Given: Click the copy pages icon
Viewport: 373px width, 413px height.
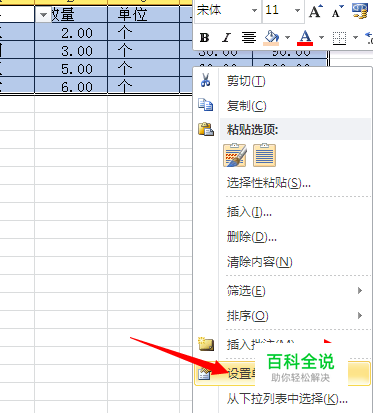Looking at the screenshot, I should pos(206,105).
